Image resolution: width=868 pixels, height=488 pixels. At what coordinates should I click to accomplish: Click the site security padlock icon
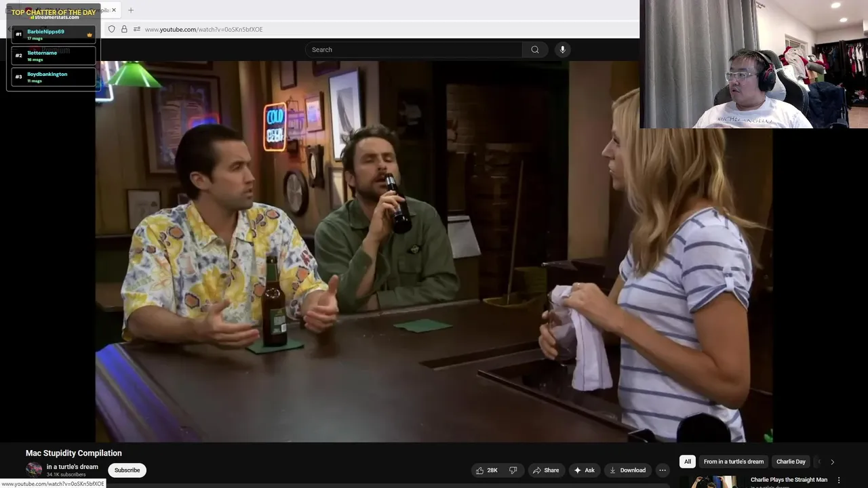[124, 29]
